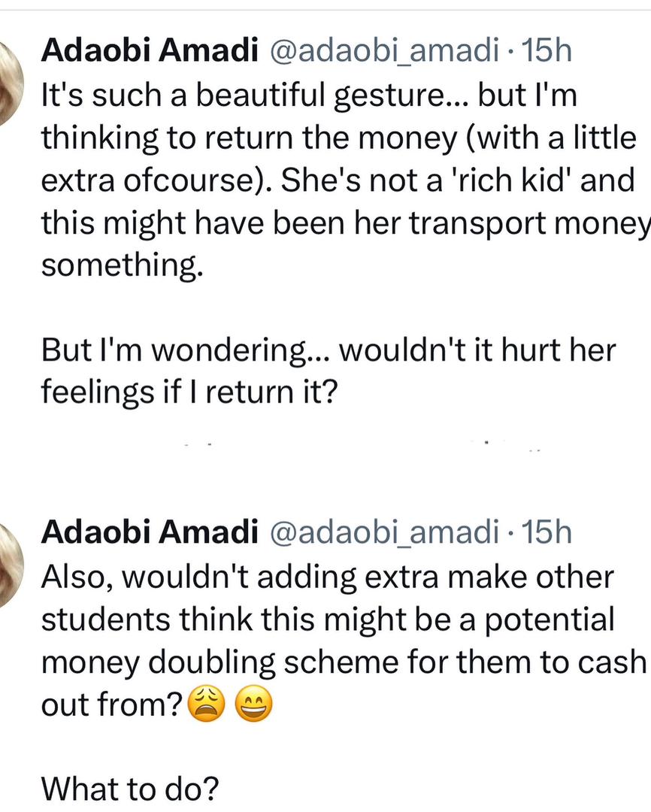
Task: Click "Also, wouldn't adding extra" line
Action: click(x=226, y=577)
